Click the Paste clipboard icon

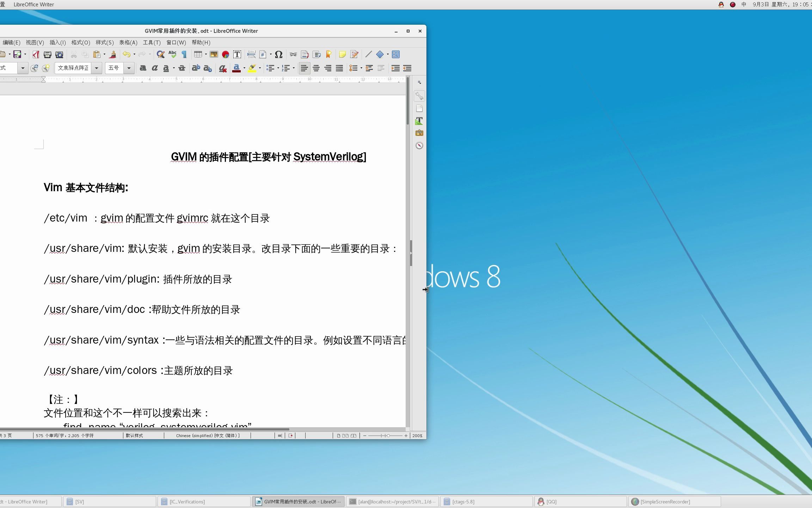click(97, 54)
